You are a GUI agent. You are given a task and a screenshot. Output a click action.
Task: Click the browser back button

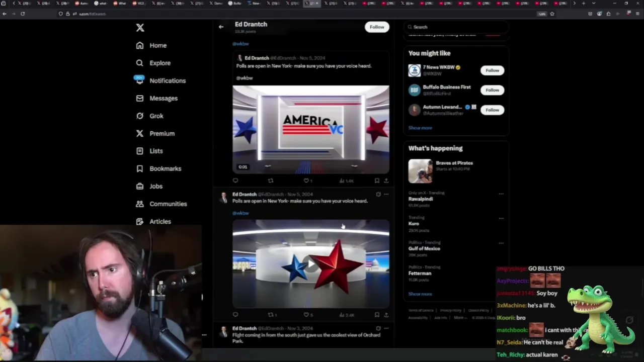[5, 14]
